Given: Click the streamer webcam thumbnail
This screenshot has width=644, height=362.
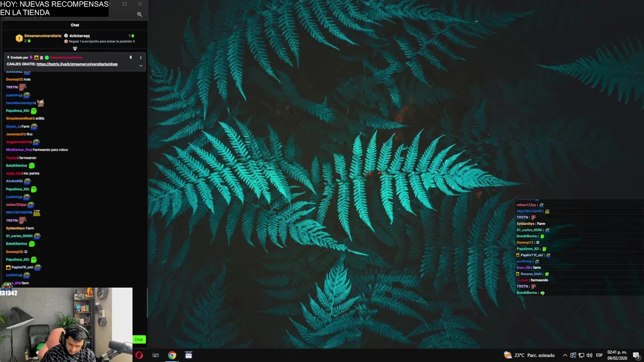Looking at the screenshot, I should 66,325.
